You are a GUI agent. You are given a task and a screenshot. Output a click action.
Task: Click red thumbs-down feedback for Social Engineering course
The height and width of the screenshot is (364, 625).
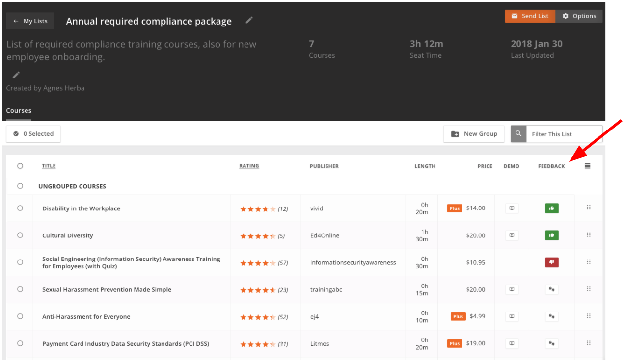coord(552,262)
